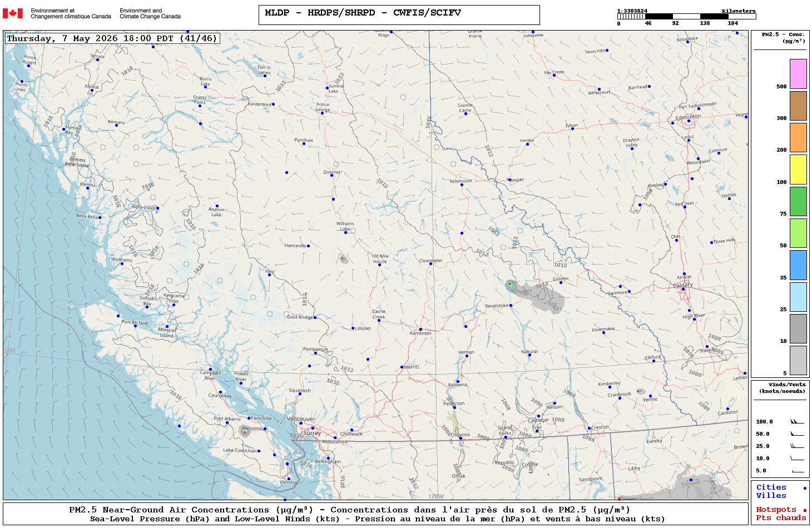
Task: Select the pink 500 concentration swatch
Action: pos(798,74)
